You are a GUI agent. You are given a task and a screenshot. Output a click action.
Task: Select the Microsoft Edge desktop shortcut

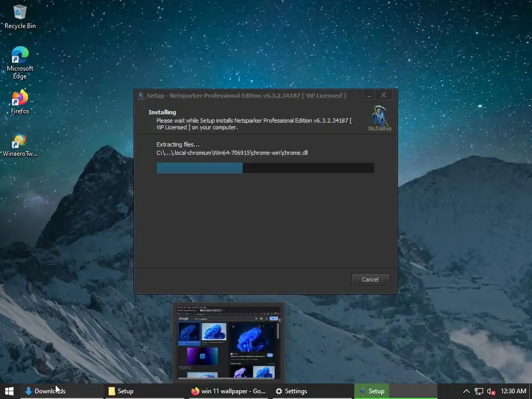click(x=20, y=63)
